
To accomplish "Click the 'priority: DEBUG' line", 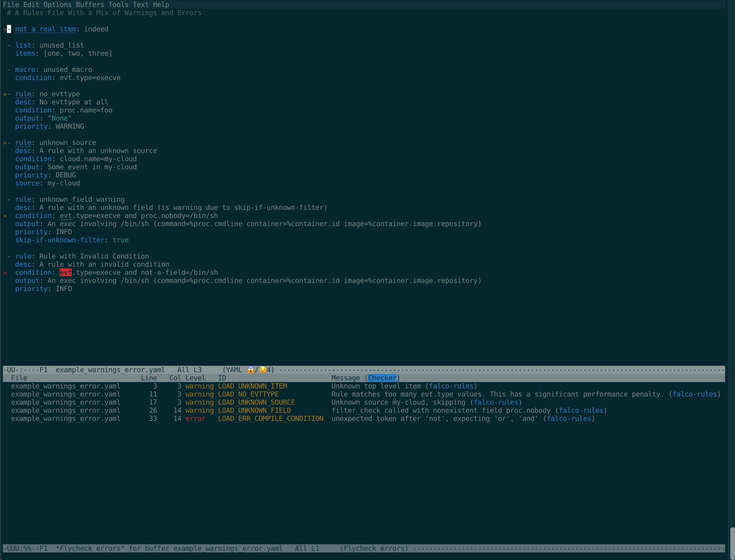I will [x=45, y=175].
